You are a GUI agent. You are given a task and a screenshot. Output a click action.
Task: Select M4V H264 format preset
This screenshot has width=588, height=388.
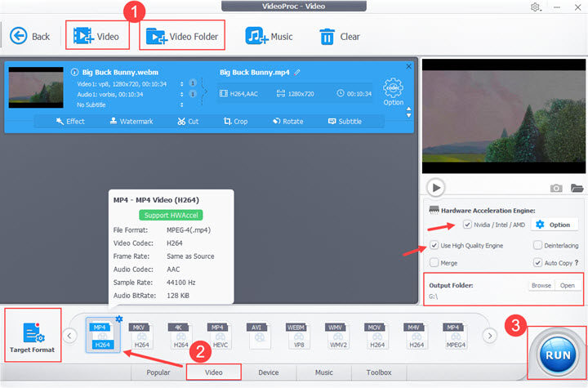(x=416, y=336)
